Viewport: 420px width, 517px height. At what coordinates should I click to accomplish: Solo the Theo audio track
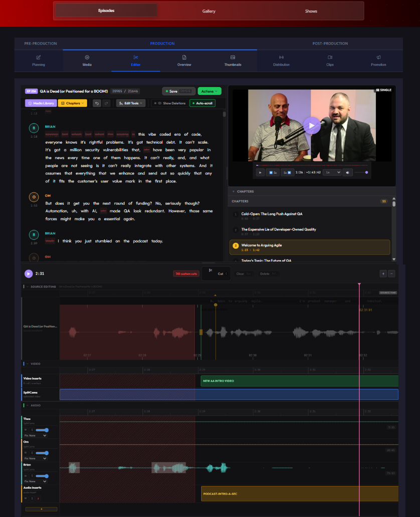pyautogui.click(x=32, y=430)
